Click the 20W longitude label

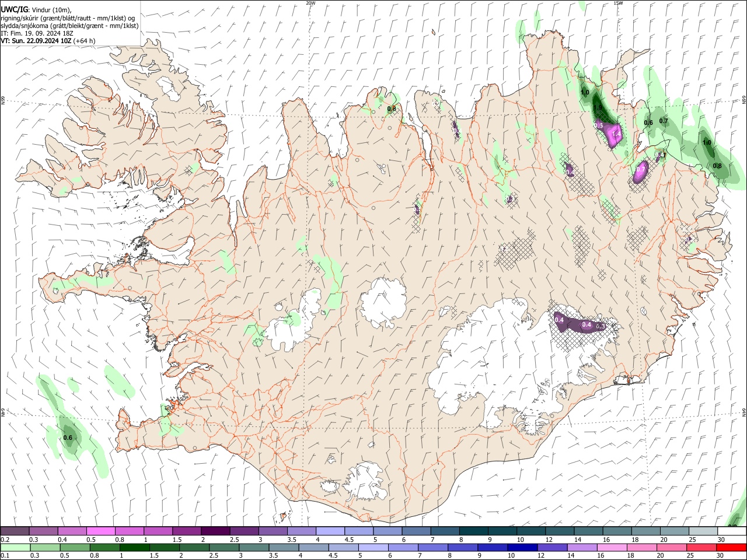[x=310, y=3]
